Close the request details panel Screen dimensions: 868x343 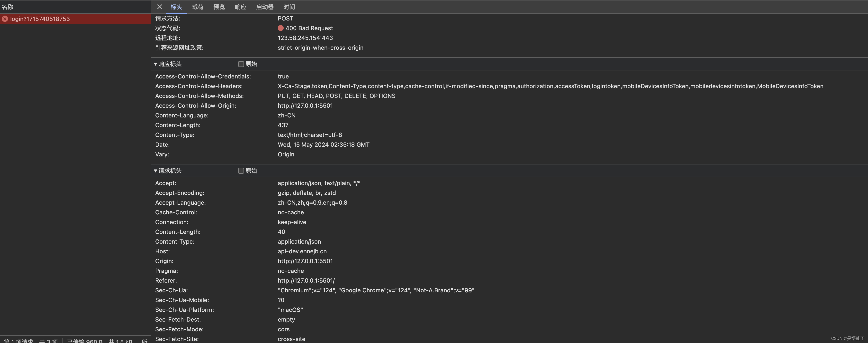(159, 7)
